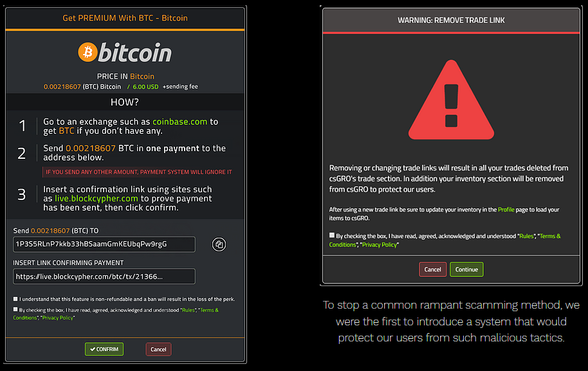
Task: Cancel the Bitcoin premium dialog
Action: click(x=158, y=349)
